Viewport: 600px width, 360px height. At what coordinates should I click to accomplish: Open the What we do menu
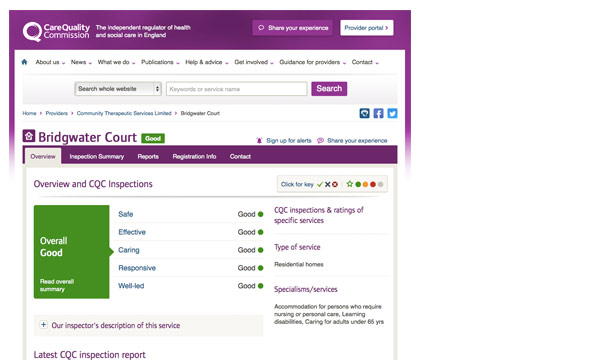tap(116, 62)
